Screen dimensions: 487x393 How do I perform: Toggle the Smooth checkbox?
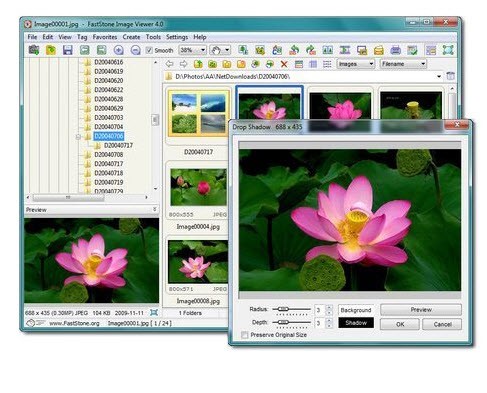pos(149,50)
